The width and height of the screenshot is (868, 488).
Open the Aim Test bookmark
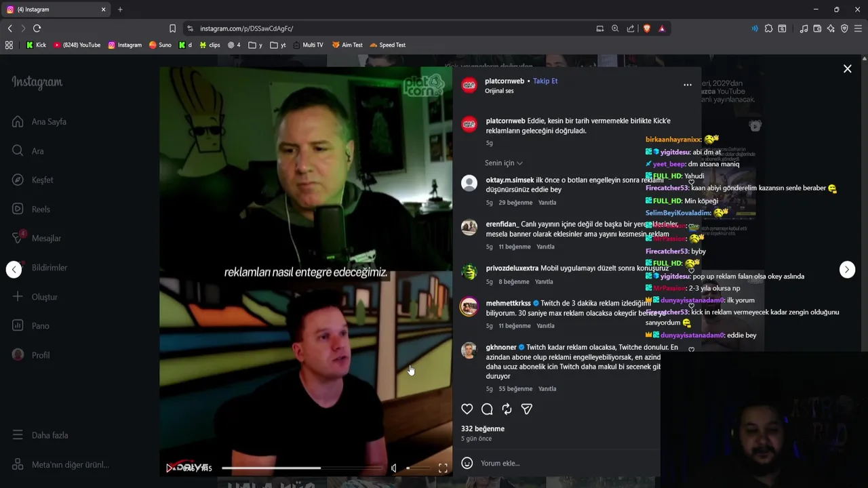pyautogui.click(x=347, y=45)
